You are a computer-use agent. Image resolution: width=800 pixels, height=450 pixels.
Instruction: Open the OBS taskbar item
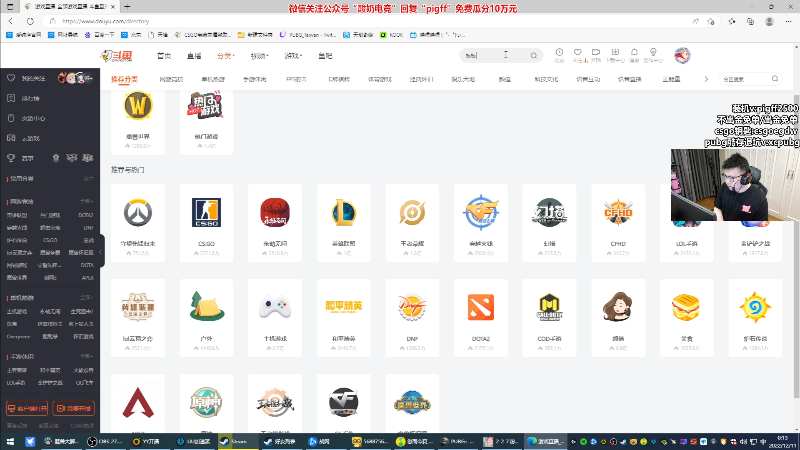coord(105,441)
